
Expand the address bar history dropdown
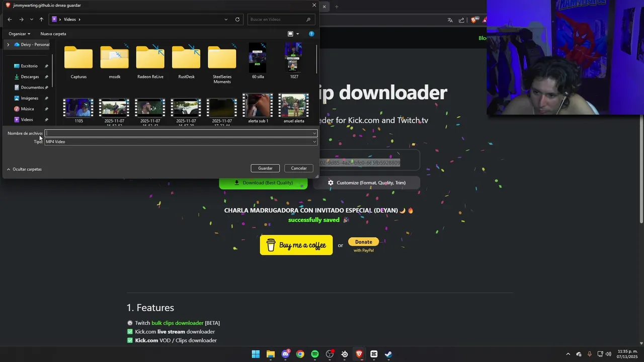tap(226, 20)
